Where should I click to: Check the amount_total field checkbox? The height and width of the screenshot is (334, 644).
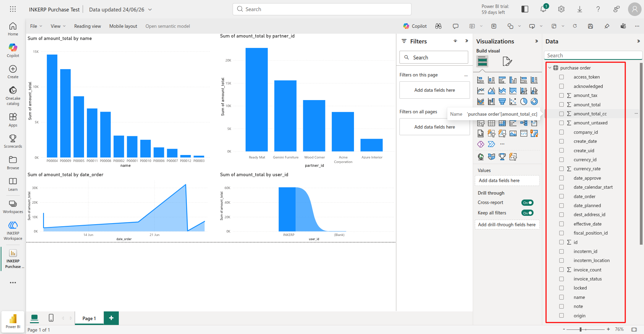(x=561, y=105)
